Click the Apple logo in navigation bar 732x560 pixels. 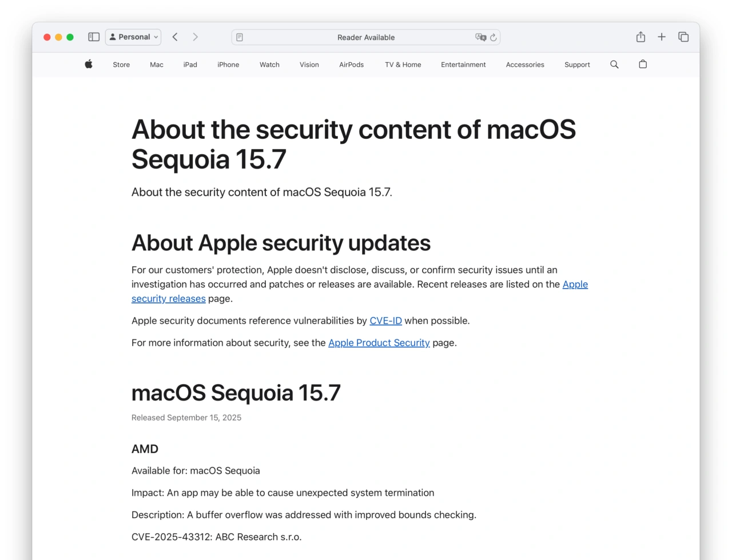[88, 64]
